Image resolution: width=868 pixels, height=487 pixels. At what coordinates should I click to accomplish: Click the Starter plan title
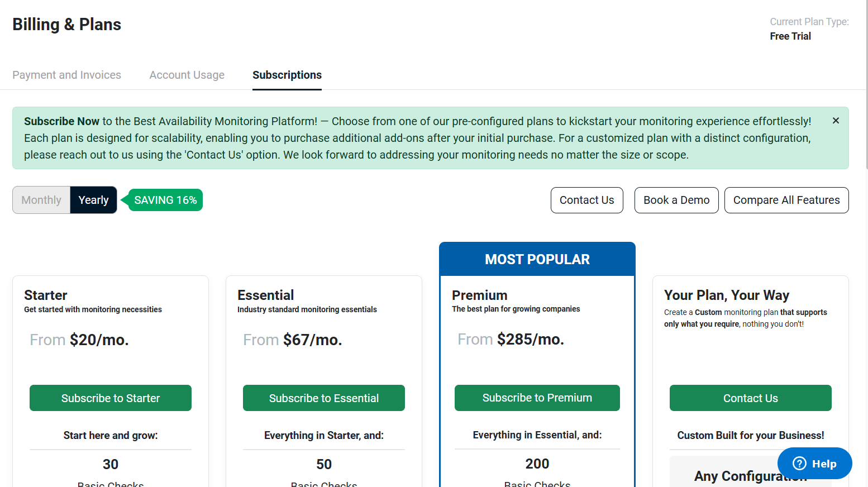(45, 295)
